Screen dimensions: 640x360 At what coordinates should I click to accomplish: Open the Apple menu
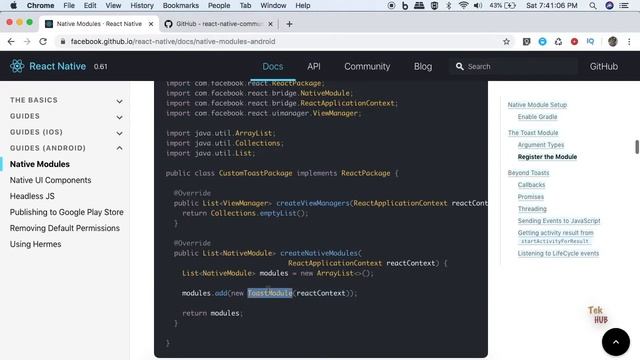[13, 5]
